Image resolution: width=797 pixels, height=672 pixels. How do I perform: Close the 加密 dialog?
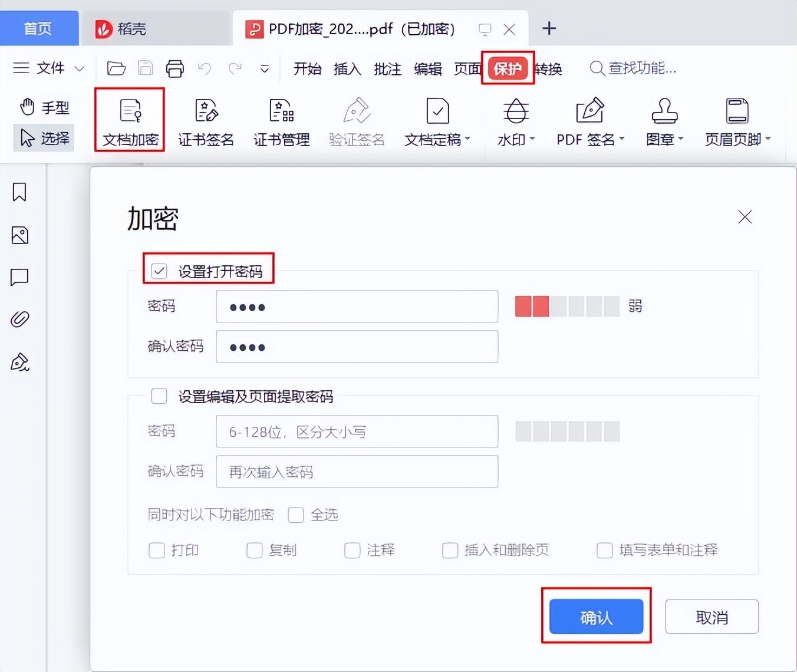click(x=745, y=217)
